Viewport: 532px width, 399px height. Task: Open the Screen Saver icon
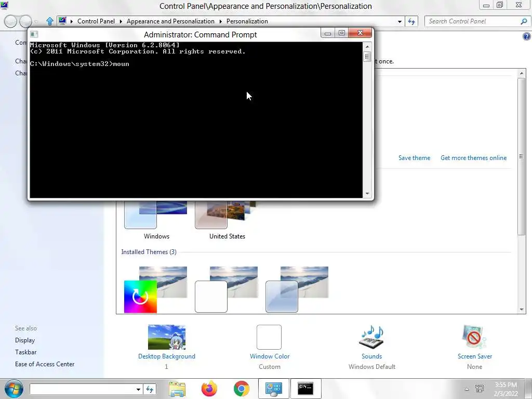tap(474, 337)
